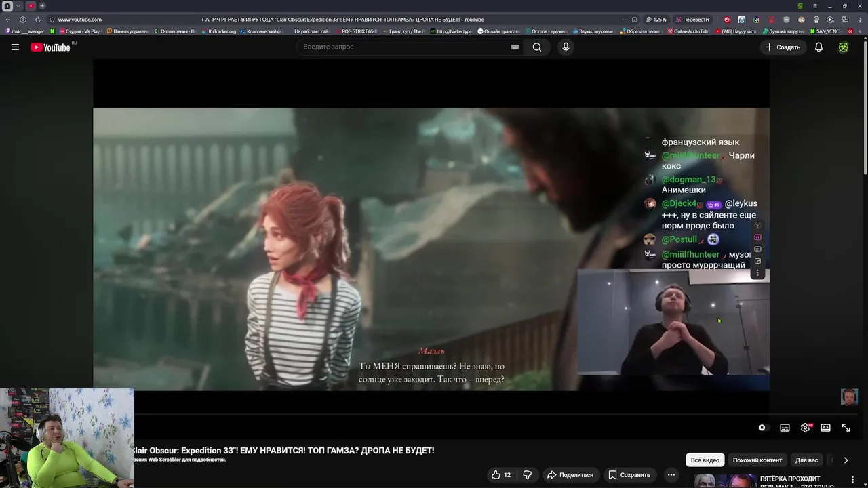This screenshot has height=488, width=868.
Task: Click @Postull username in chat
Action: click(x=679, y=239)
